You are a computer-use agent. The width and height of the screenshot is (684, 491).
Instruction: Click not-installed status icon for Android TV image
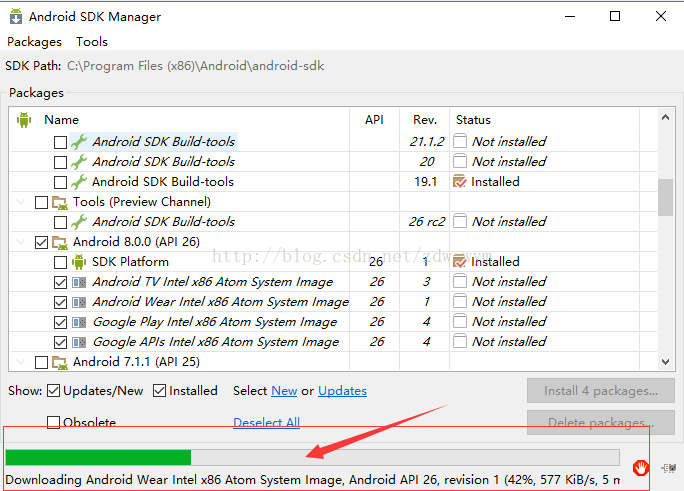[460, 281]
